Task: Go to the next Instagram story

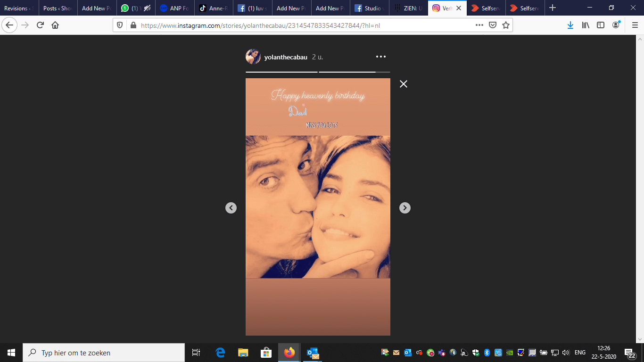Action: click(405, 208)
